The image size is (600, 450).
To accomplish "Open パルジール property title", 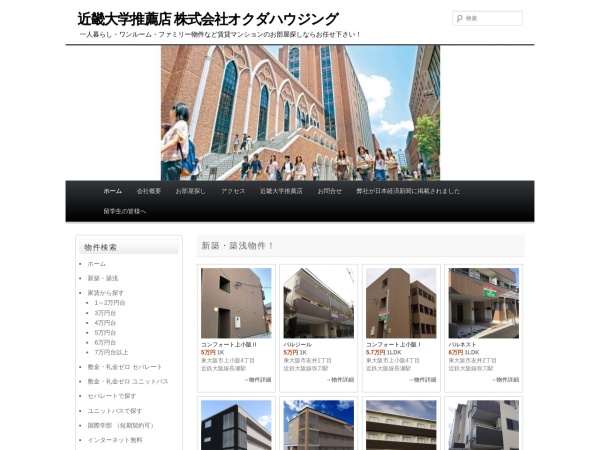I will point(297,344).
